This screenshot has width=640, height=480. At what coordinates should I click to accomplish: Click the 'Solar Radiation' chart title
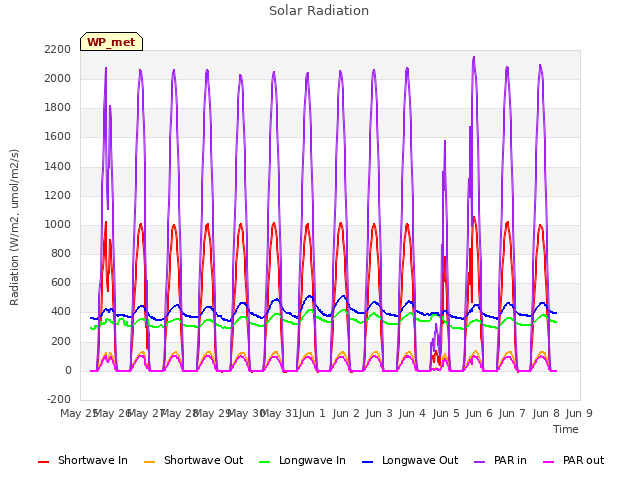point(319,11)
